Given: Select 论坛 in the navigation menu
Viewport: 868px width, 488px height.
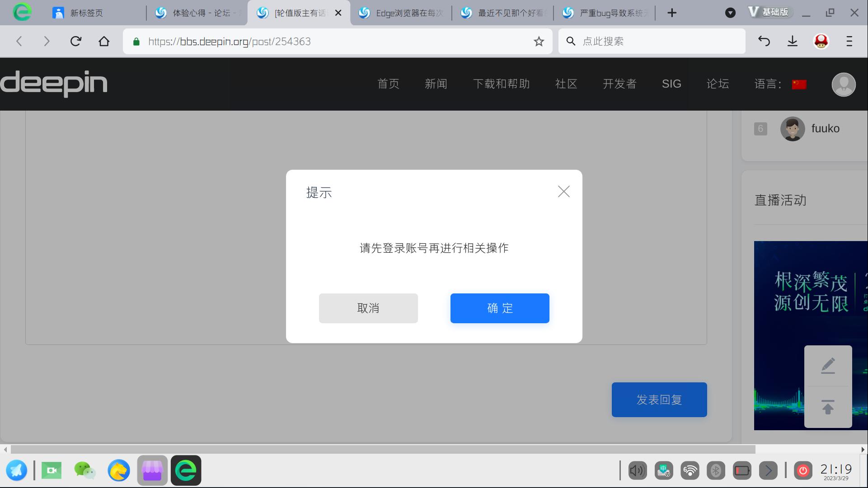Looking at the screenshot, I should pos(718,84).
